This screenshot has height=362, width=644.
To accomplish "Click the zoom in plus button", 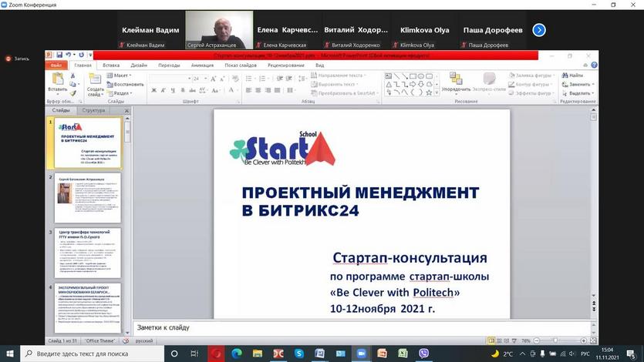I will pos(584,340).
